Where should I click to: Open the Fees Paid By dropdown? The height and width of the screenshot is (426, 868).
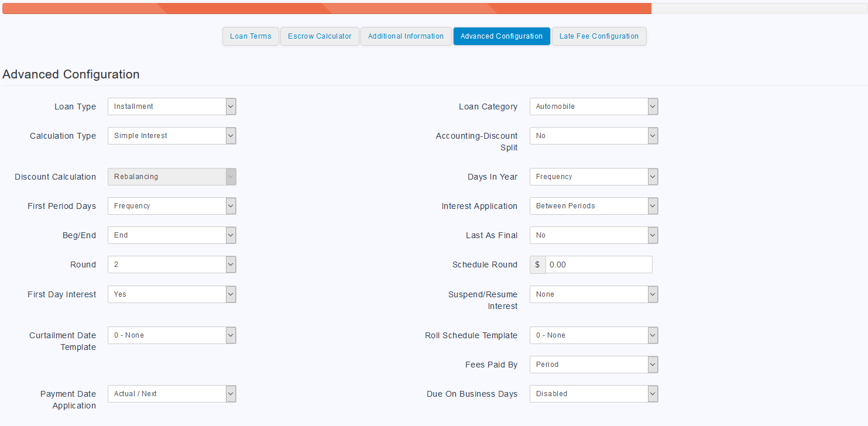coord(593,365)
